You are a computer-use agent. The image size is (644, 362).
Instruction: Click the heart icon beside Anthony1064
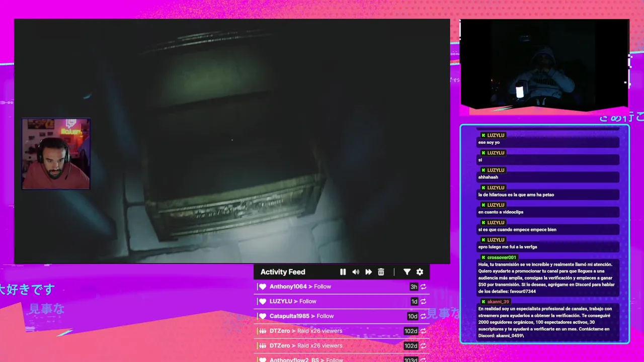click(x=262, y=287)
